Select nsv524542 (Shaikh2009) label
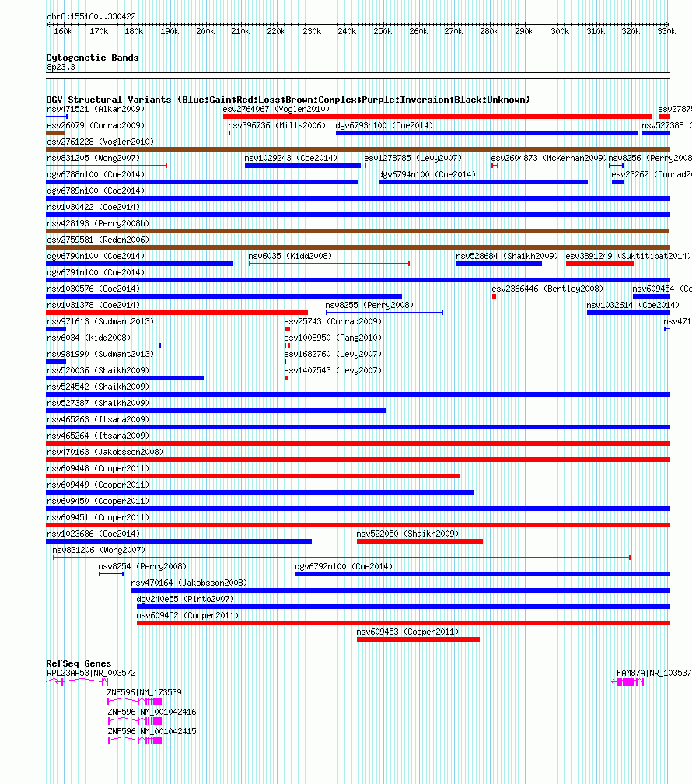692x784 pixels. (x=98, y=387)
